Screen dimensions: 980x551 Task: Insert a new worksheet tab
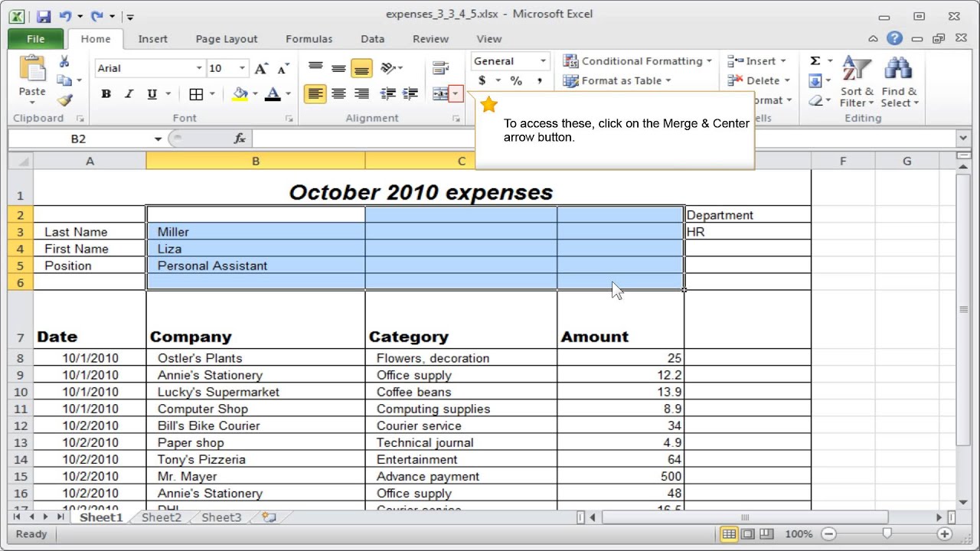(269, 517)
